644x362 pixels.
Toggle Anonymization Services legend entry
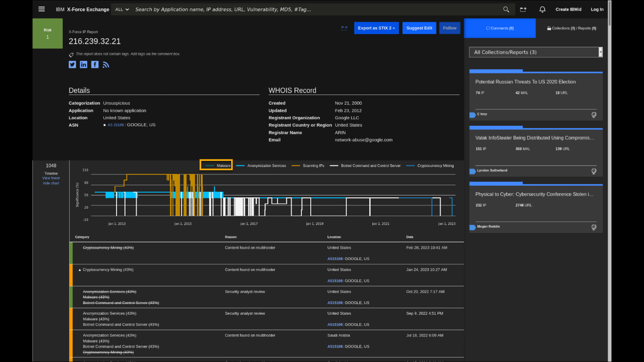tap(261, 166)
